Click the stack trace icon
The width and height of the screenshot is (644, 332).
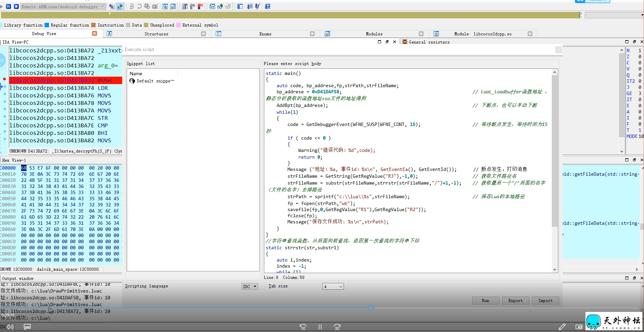[267, 6]
